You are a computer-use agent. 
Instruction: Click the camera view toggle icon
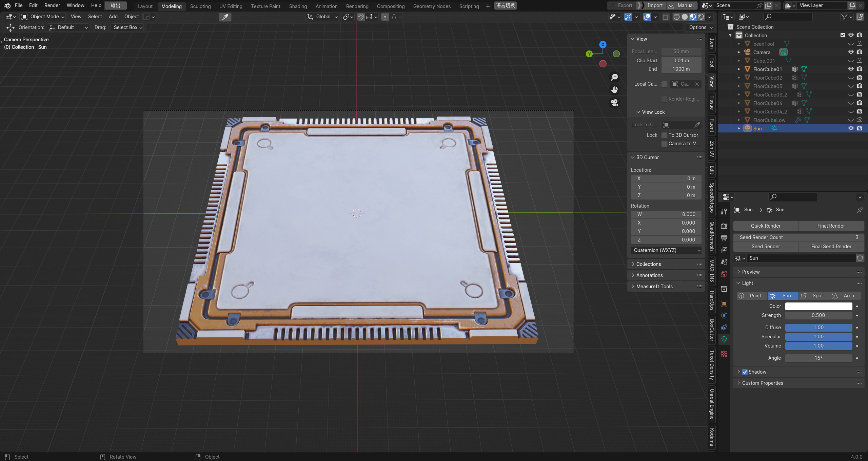point(614,103)
